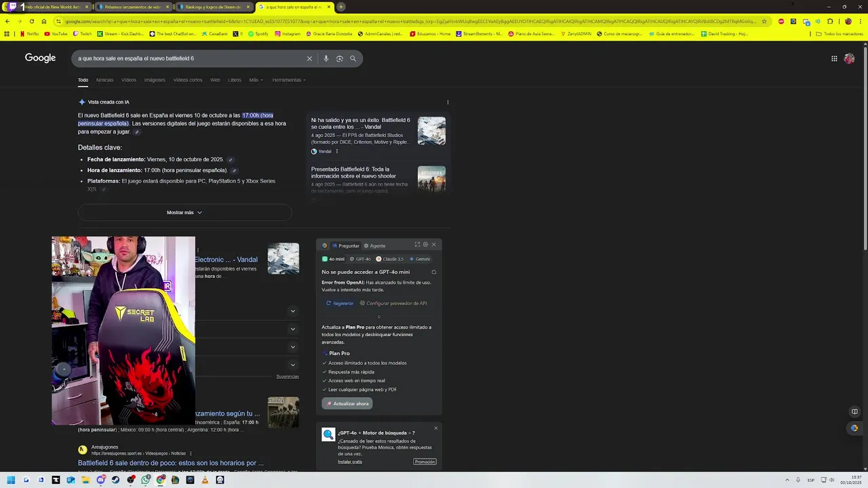Go back to previous page
The image size is (868, 488).
pyautogui.click(x=7, y=21)
